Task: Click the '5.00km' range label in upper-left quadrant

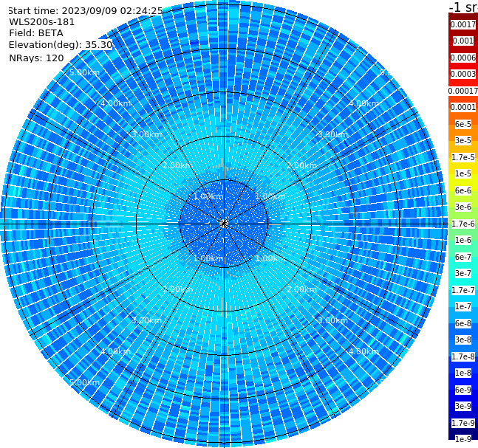Action: [84, 72]
